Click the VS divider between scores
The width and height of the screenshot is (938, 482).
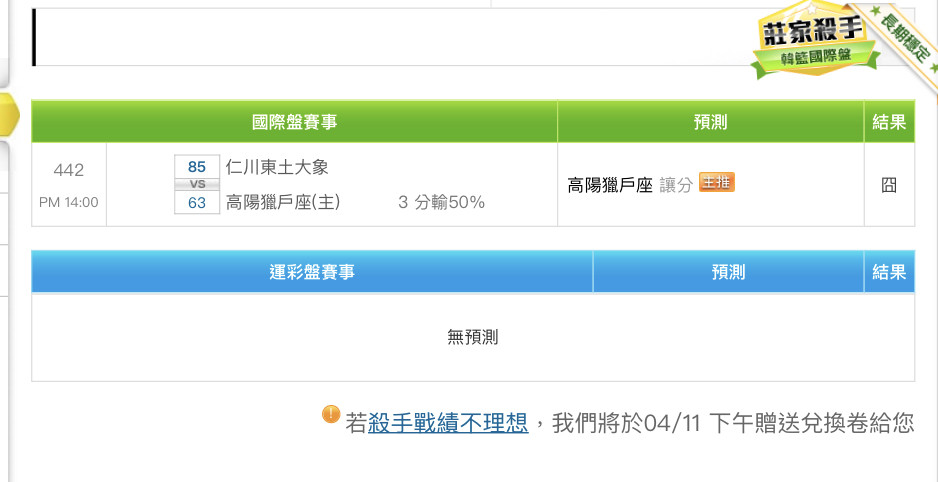coord(197,185)
